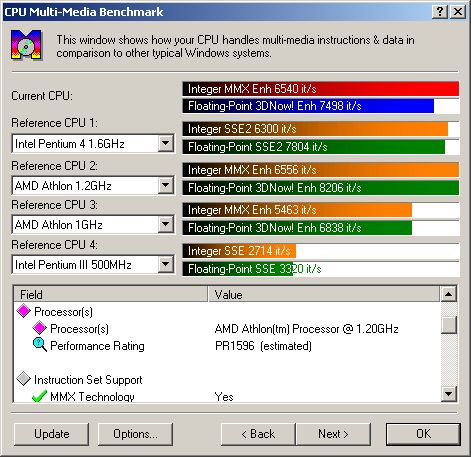Click the Update button
The width and height of the screenshot is (471, 457).
52,434
